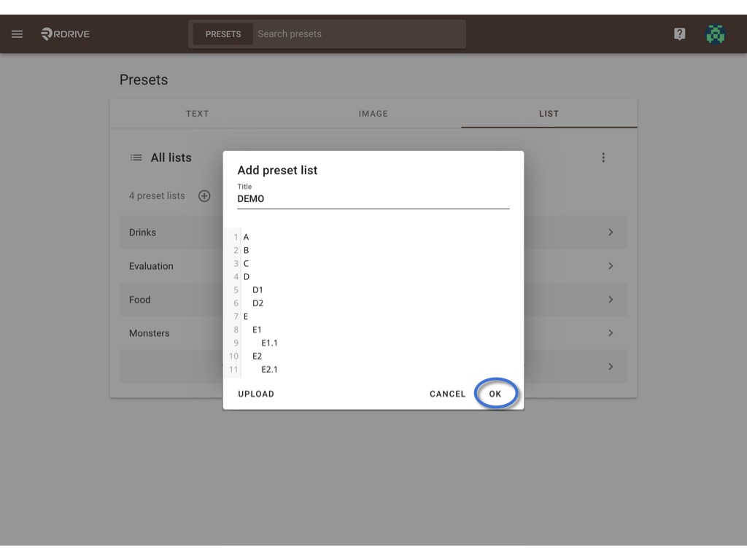This screenshot has width=747, height=560.
Task: Click the Presets page heading
Action: 144,79
